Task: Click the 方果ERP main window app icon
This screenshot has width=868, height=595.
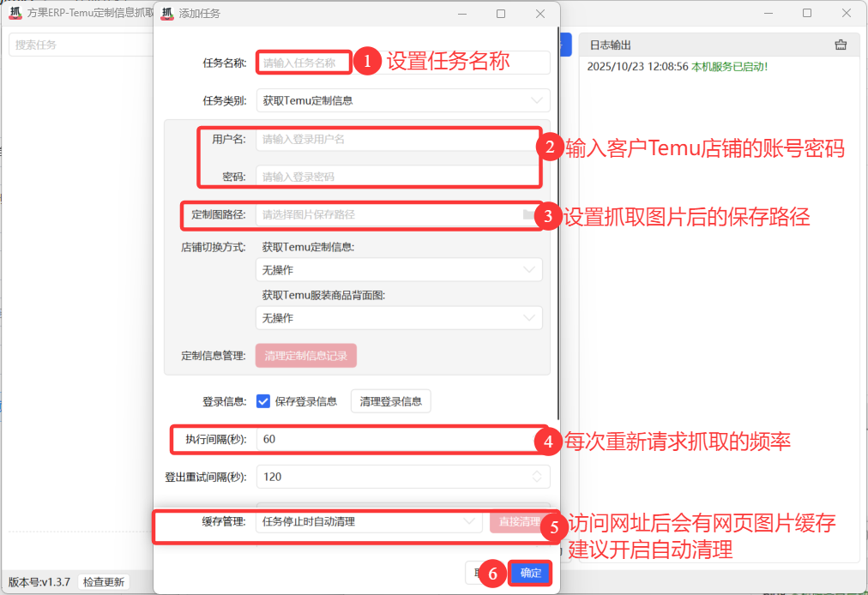Action: [x=15, y=12]
